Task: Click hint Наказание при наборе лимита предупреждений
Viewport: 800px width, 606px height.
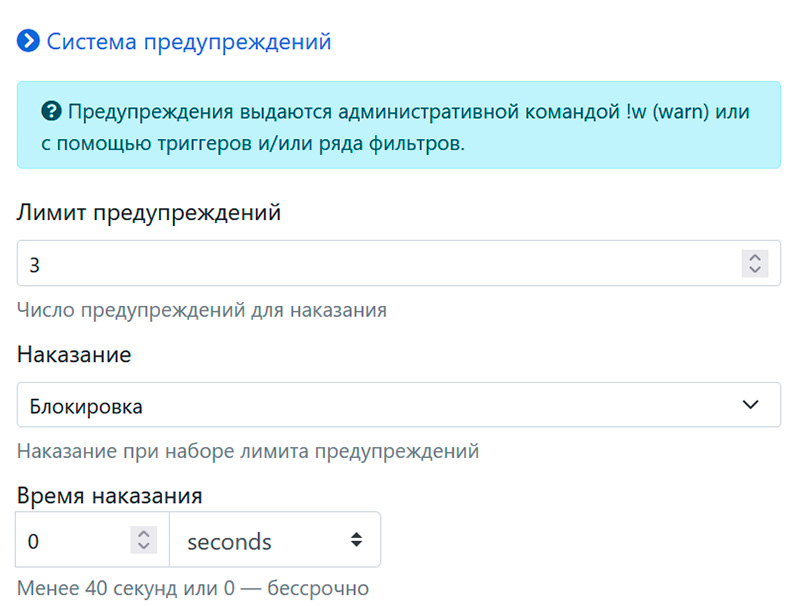Action: [x=248, y=451]
